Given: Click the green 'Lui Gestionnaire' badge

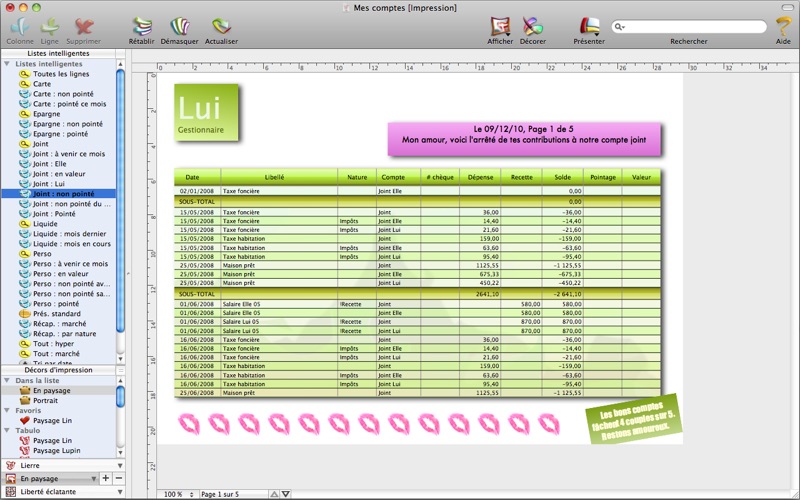Looking at the screenshot, I should click(206, 112).
